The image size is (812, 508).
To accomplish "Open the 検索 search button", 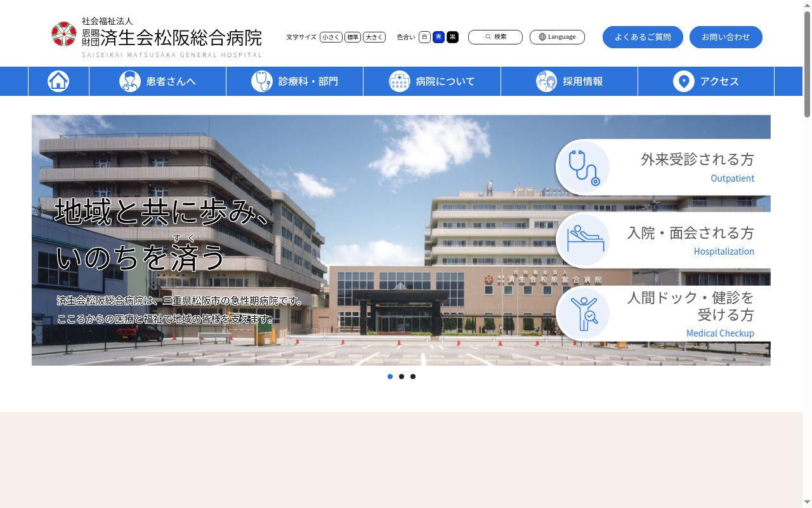I will click(495, 37).
